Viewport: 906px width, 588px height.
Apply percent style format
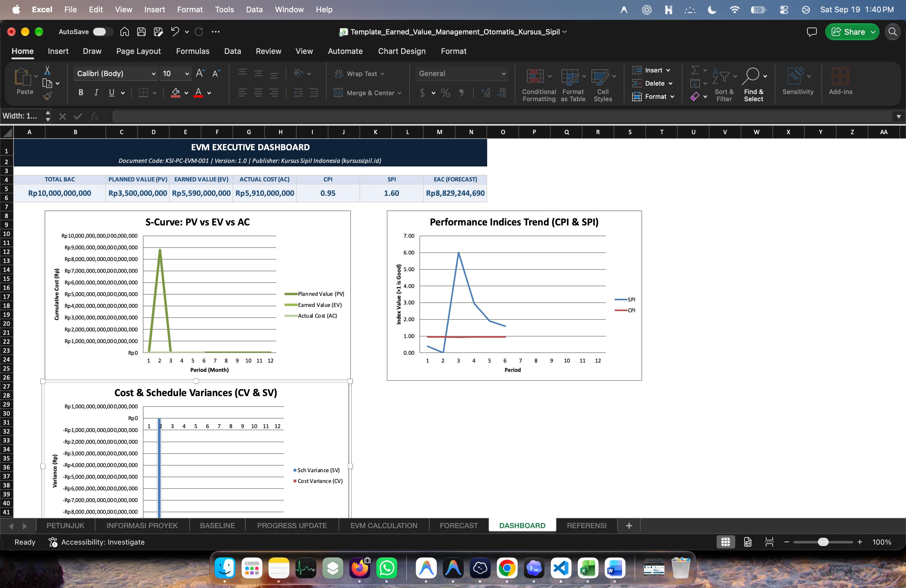click(x=446, y=93)
